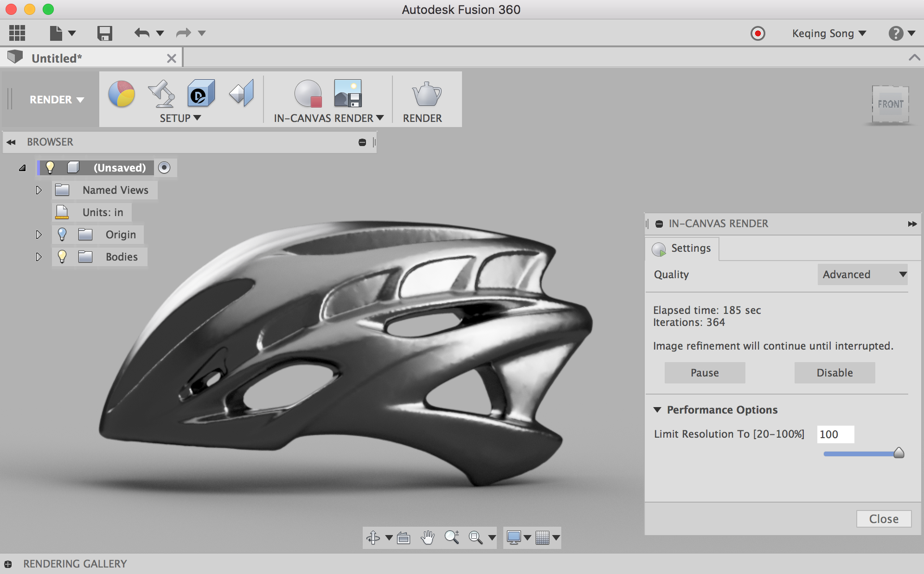The width and height of the screenshot is (924, 574).
Task: Select the Pan hand tool
Action: coord(428,537)
